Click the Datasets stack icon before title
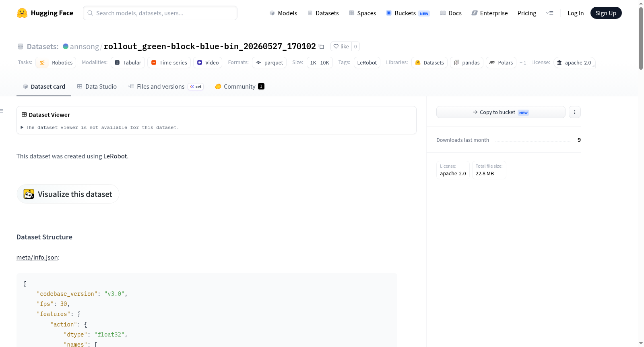Screen dimensions: 644x347 (21, 46)
